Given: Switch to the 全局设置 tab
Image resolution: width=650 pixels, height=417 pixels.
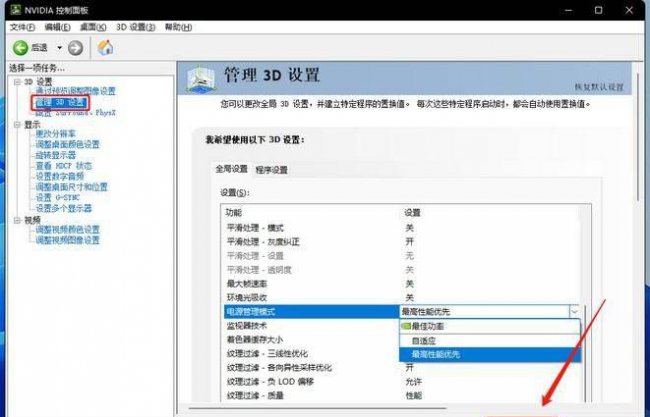Looking at the screenshot, I should 231,169.
